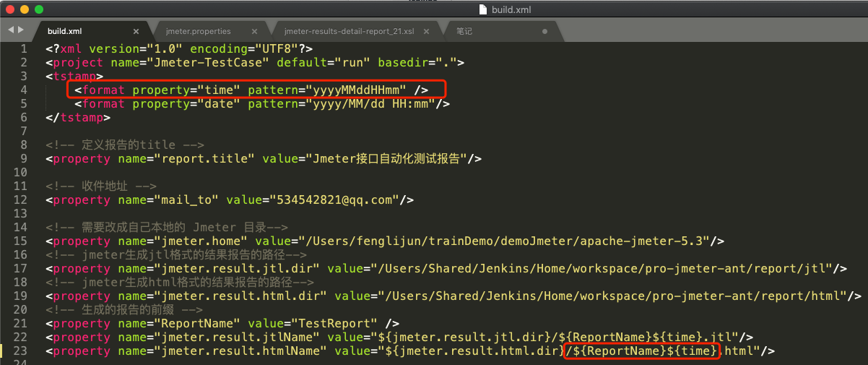This screenshot has height=365, width=868.
Task: Click the "mail_to" property name
Action: pyautogui.click(x=186, y=199)
